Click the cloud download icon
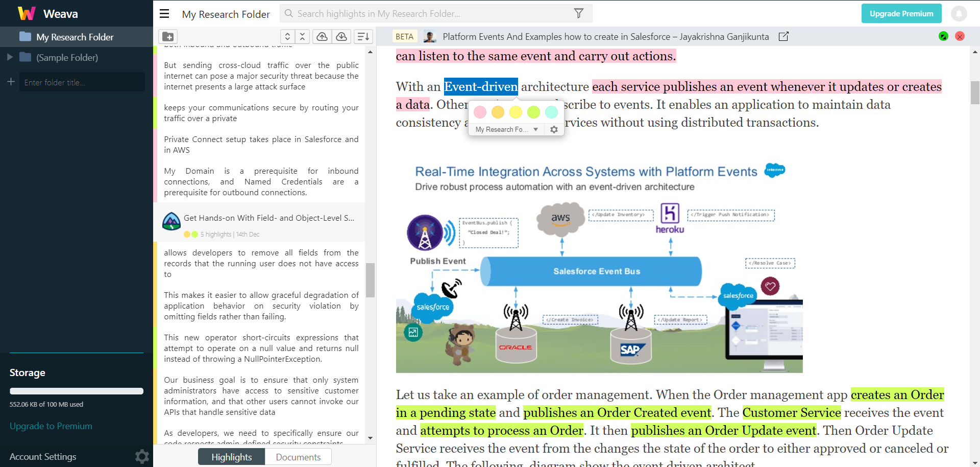The height and width of the screenshot is (467, 980). click(341, 37)
